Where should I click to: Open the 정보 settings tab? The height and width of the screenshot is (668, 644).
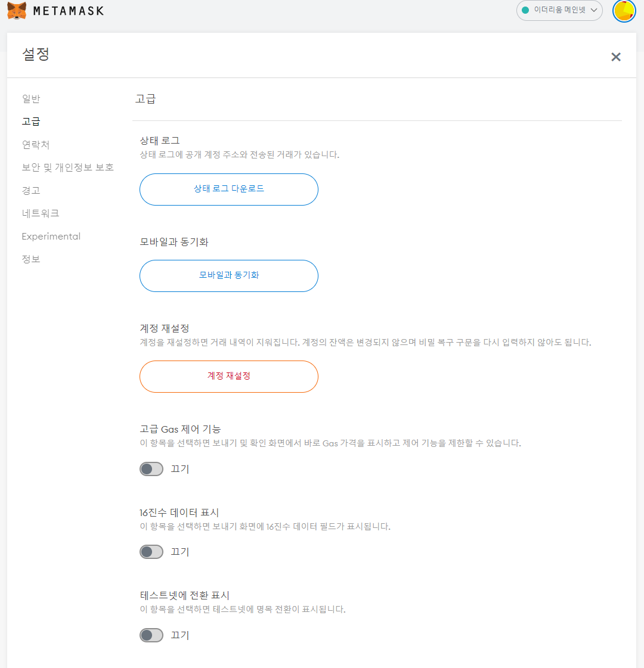coord(31,259)
